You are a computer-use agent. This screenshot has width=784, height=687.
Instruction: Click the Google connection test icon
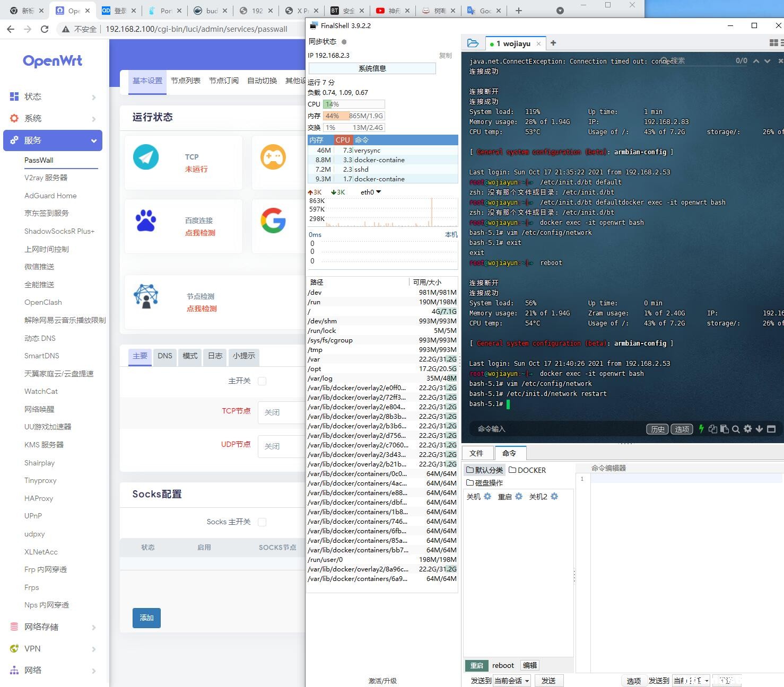click(273, 221)
